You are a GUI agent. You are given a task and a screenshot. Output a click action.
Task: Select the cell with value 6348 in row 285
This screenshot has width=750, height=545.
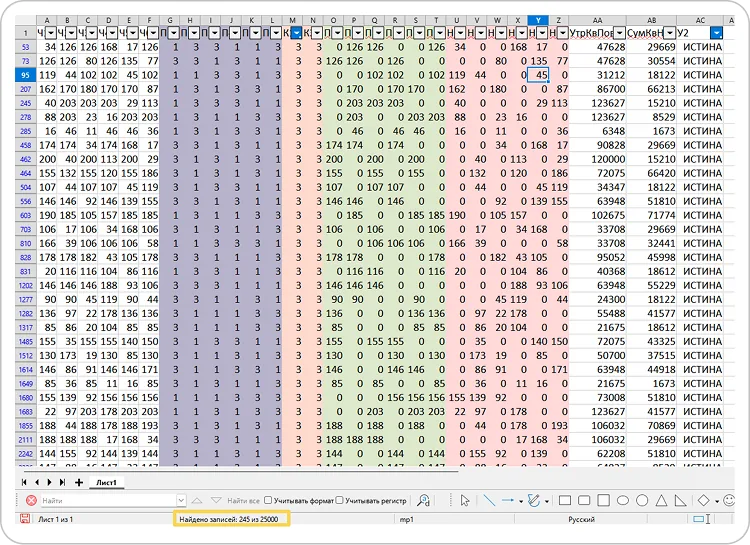pyautogui.click(x=597, y=131)
